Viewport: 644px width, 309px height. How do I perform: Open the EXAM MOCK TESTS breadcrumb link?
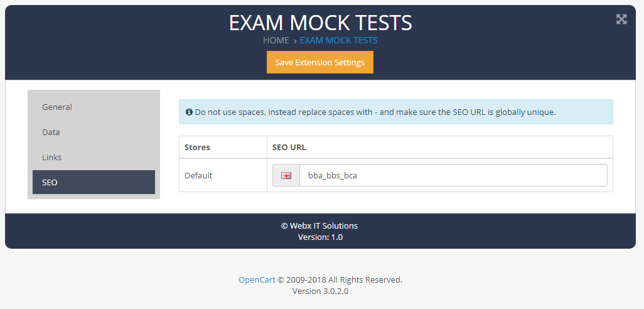(338, 40)
